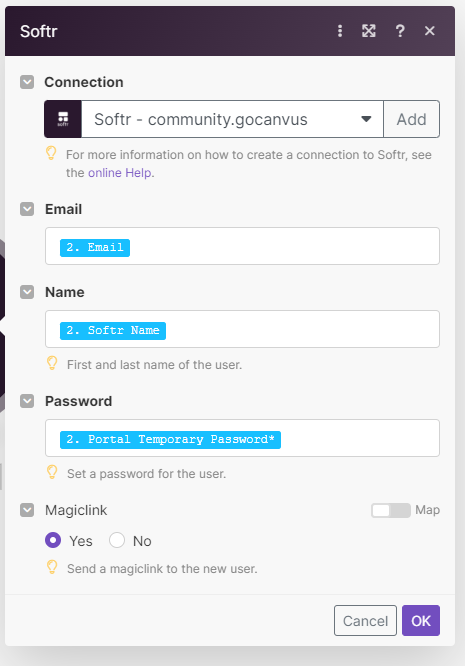Collapse the Magiclink field chevron
This screenshot has width=465, height=666.
point(27,510)
